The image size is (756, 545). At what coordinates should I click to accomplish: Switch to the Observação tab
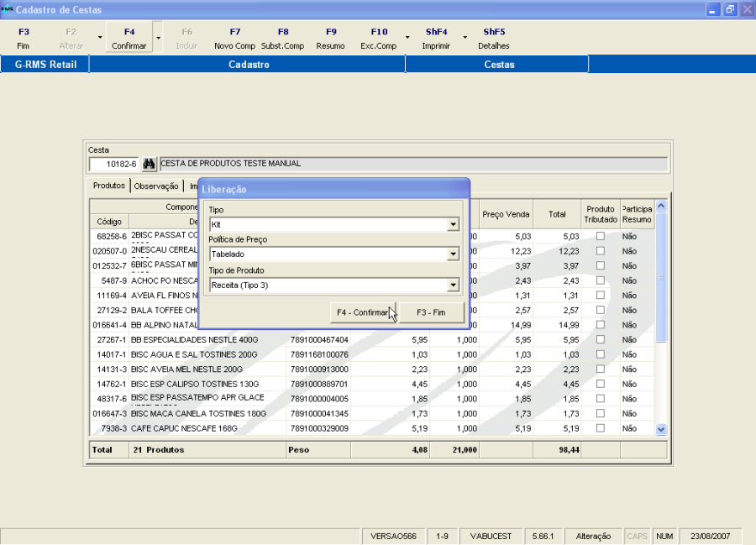156,186
